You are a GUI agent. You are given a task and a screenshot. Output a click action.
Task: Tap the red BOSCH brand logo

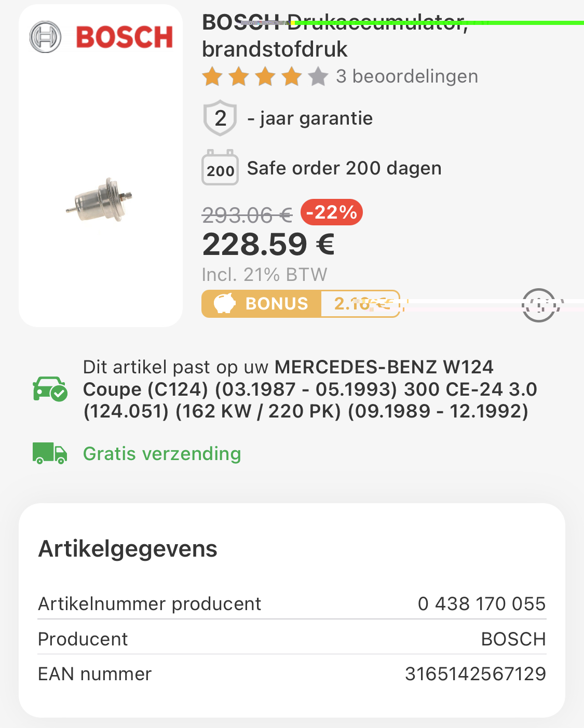point(124,37)
